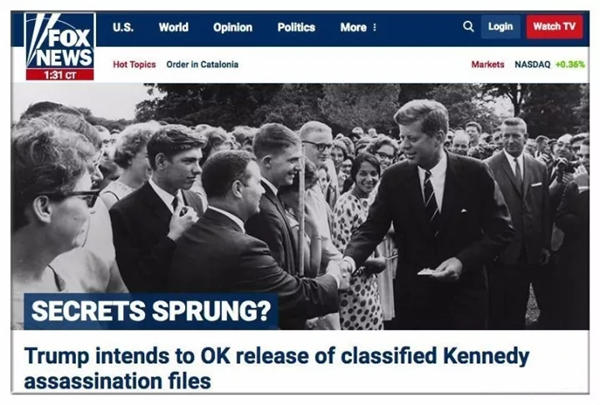This screenshot has height=405, width=600.
Task: Open the Opinion section
Action: pyautogui.click(x=233, y=28)
